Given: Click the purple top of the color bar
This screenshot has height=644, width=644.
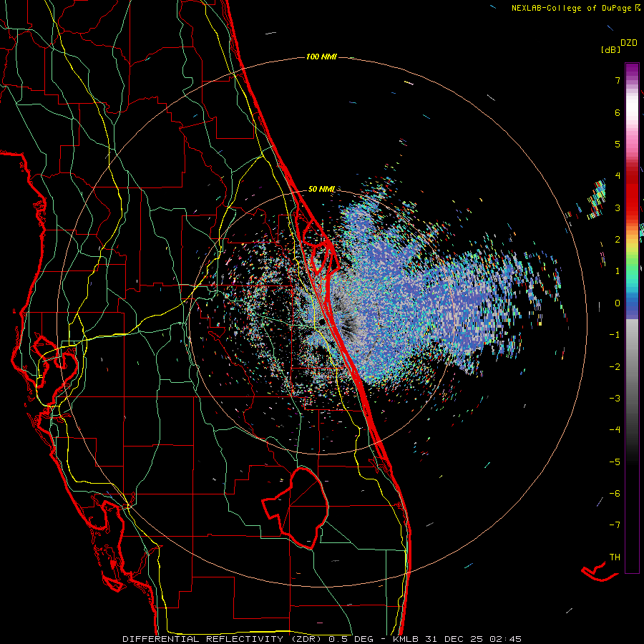Looking at the screenshot, I should click(x=632, y=70).
